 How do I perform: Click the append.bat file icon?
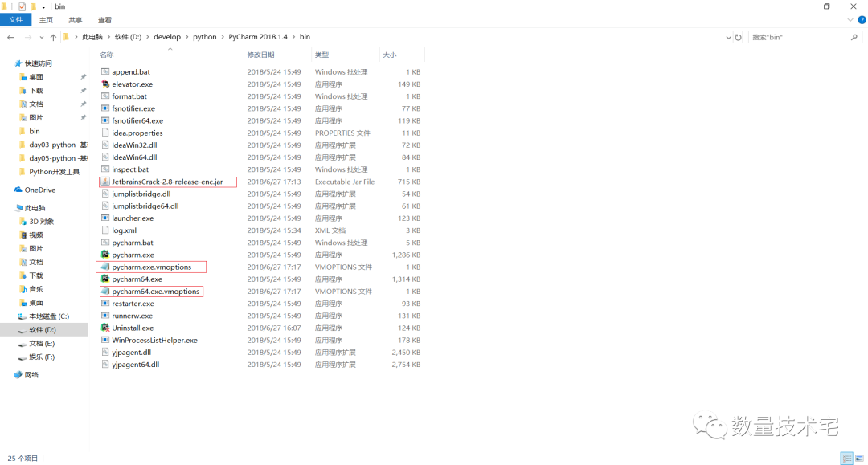(105, 72)
